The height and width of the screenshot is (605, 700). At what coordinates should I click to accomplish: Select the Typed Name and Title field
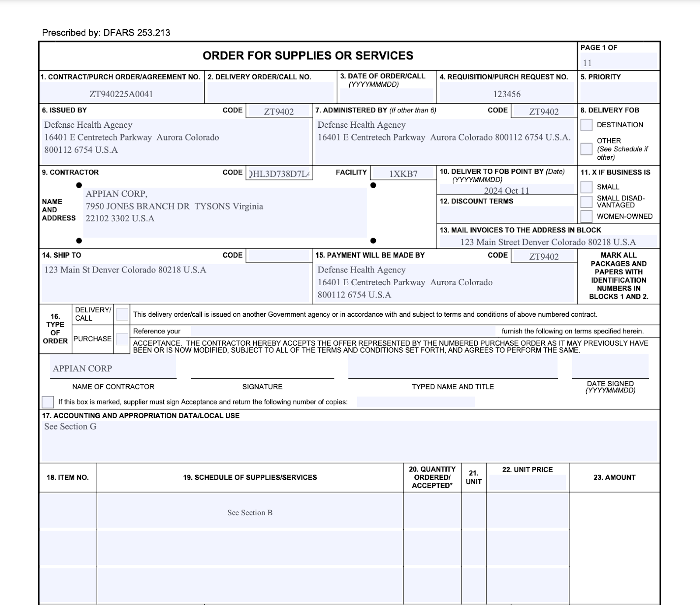point(453,367)
